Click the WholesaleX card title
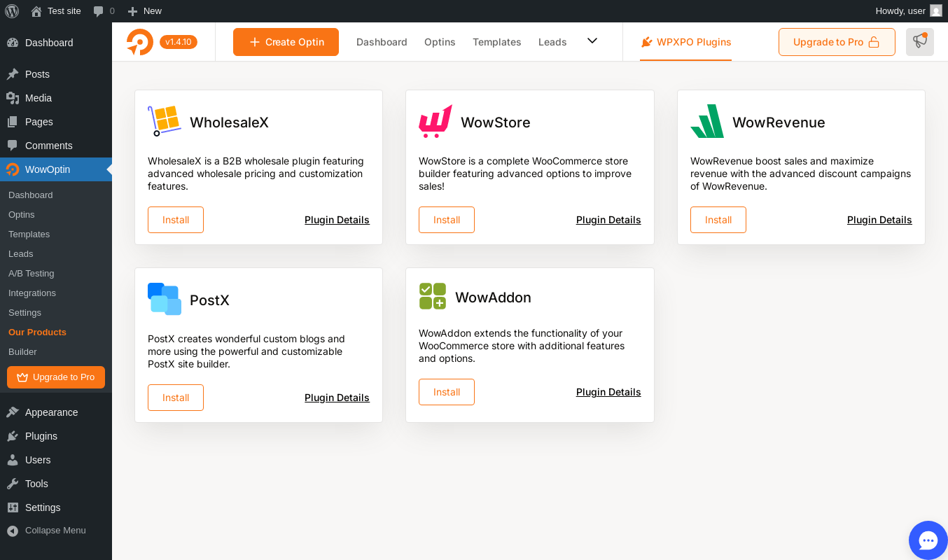This screenshot has width=948, height=560. tap(229, 122)
